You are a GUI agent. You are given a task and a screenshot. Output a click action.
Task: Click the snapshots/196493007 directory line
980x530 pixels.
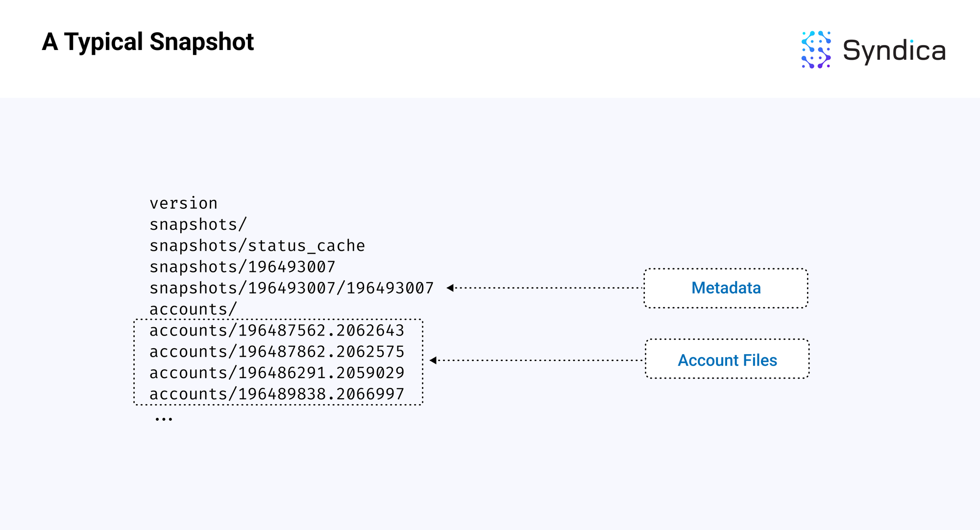pyautogui.click(x=242, y=267)
